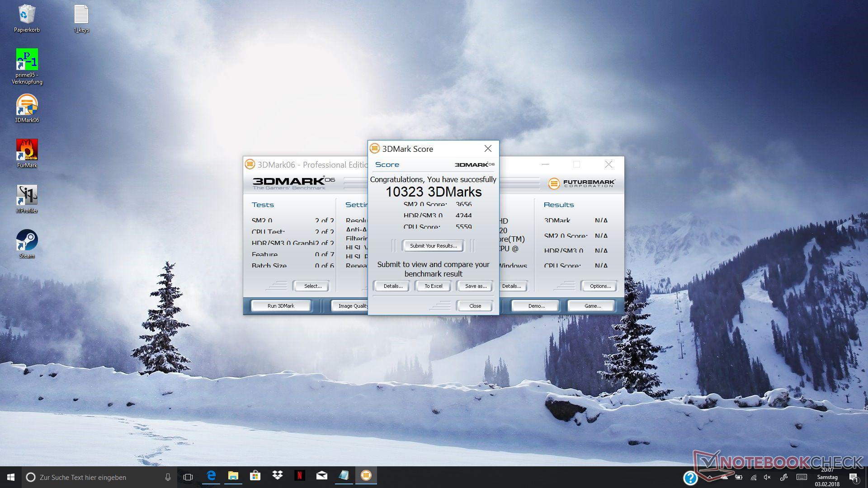Click Image Quality button in main window

point(350,306)
